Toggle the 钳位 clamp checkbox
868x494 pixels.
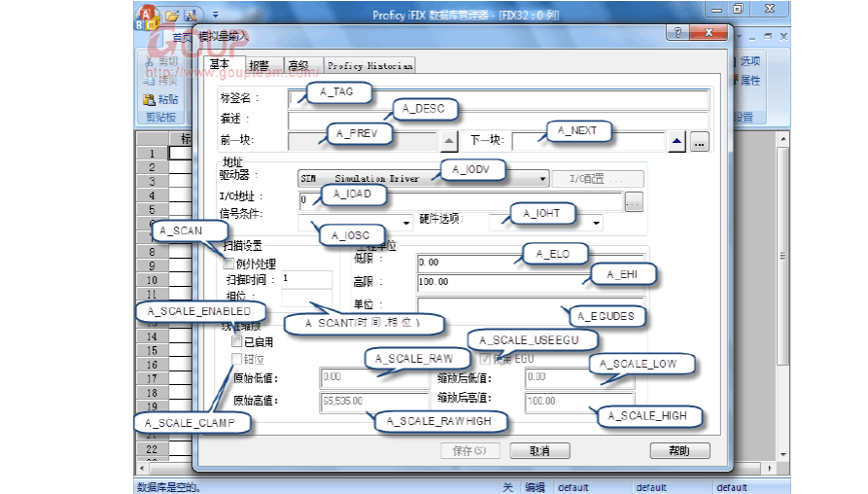236,359
